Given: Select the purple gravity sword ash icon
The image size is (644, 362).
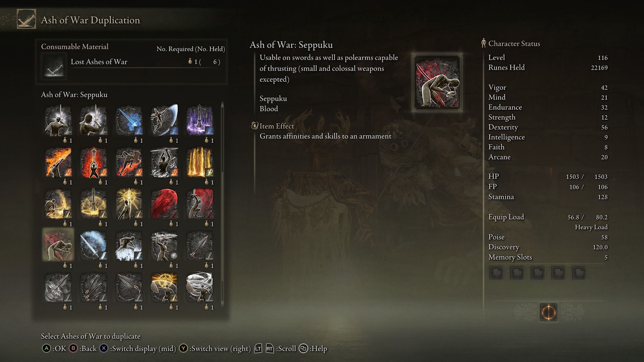Looking at the screenshot, I should click(200, 120).
